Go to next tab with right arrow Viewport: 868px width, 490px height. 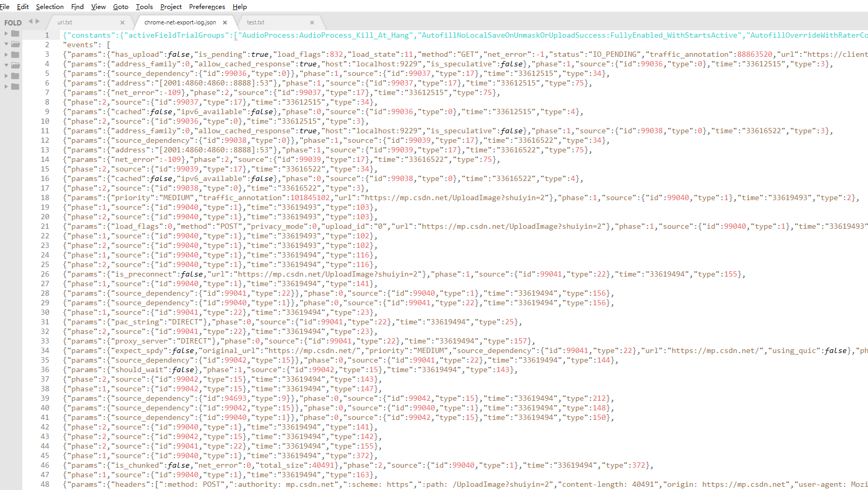38,21
